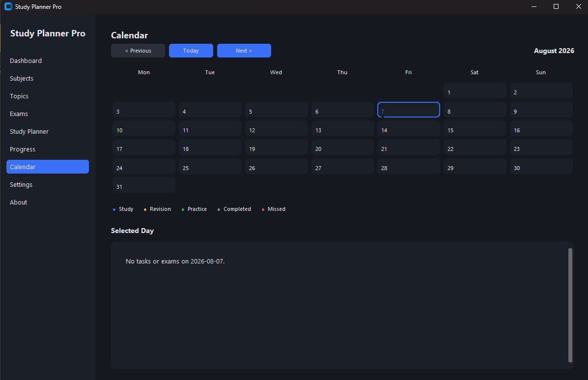The image size is (588, 380).
Task: Choose day 14 on the calendar
Action: coord(409,129)
